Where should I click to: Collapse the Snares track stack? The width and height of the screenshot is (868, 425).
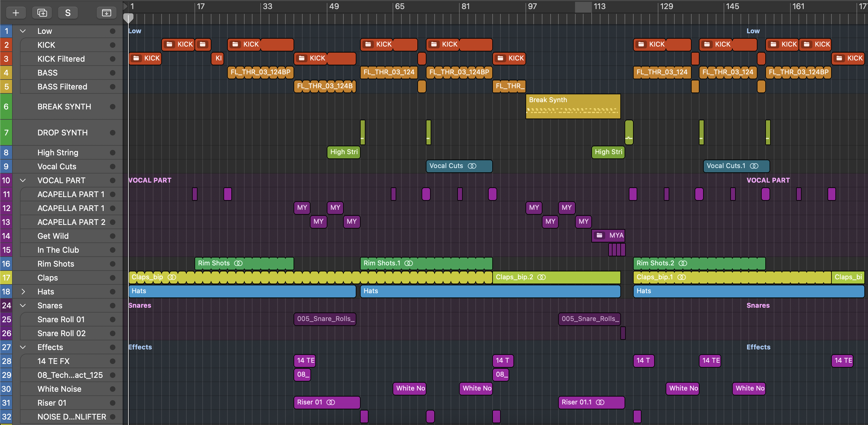(x=23, y=306)
